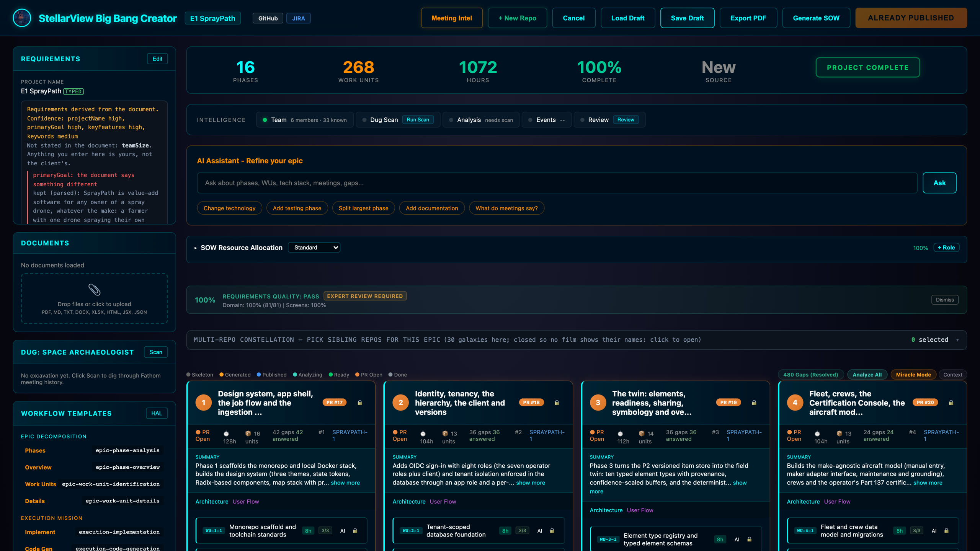The height and width of the screenshot is (551, 980).
Task: Select the GitHub source tag
Action: tap(268, 18)
